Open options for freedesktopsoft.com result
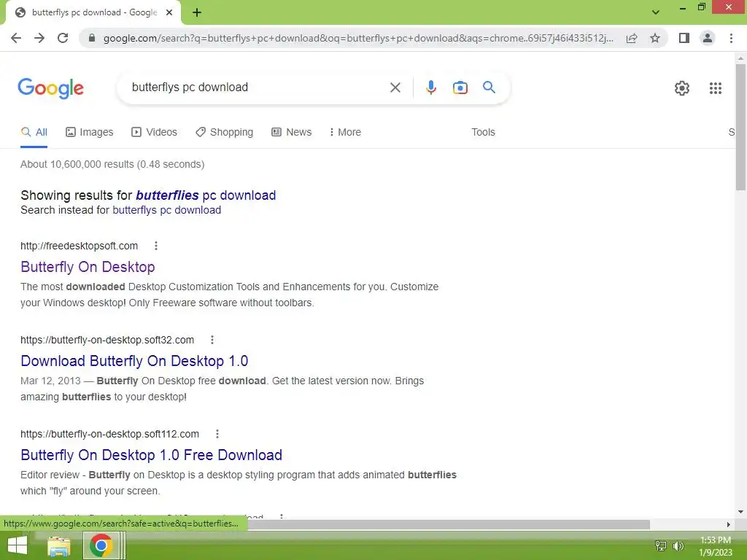 pos(156,246)
